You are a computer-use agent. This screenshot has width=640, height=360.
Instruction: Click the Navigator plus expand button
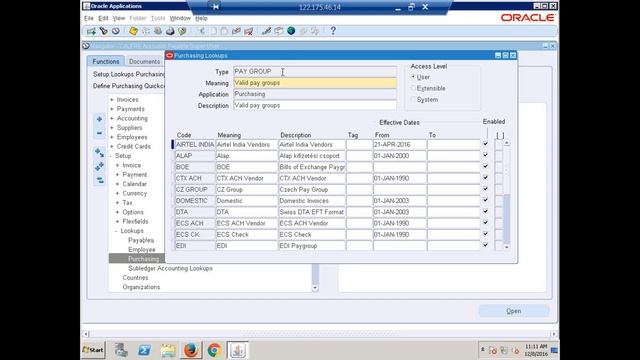[x=99, y=119]
